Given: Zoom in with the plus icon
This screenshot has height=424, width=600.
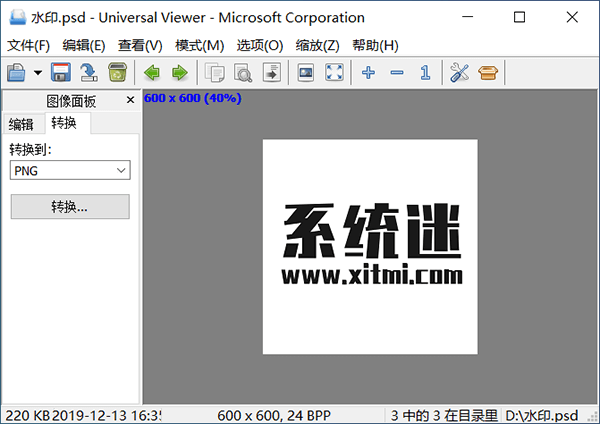Looking at the screenshot, I should (368, 72).
